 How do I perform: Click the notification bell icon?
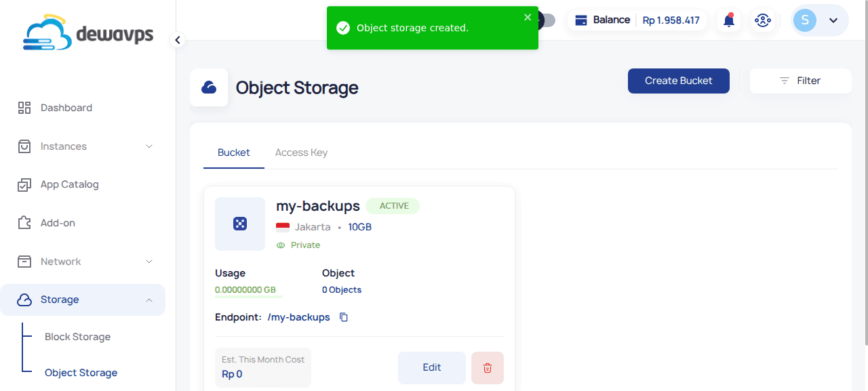pyautogui.click(x=729, y=20)
